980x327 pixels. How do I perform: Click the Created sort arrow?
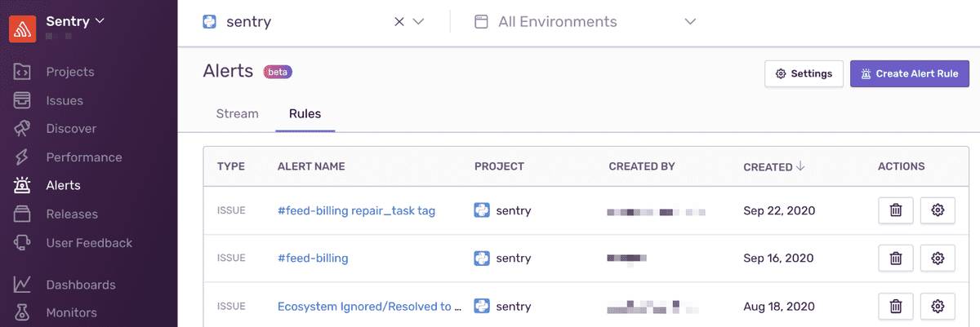(x=800, y=166)
